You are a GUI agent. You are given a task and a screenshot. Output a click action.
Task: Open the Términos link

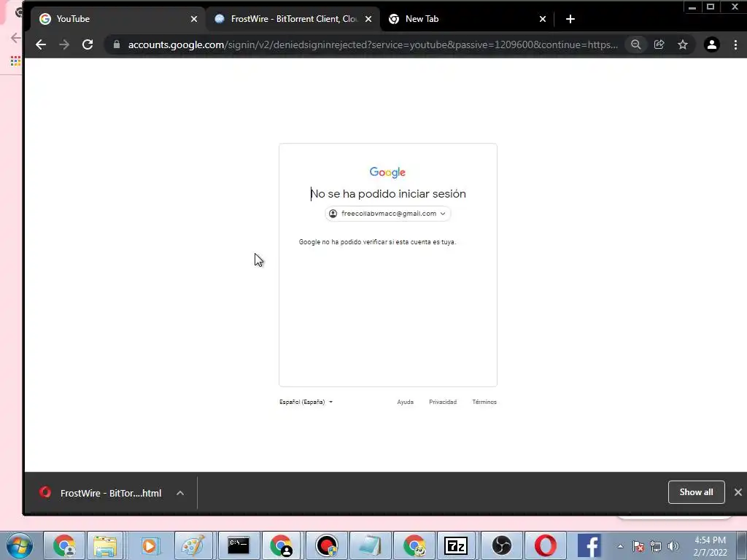point(484,402)
